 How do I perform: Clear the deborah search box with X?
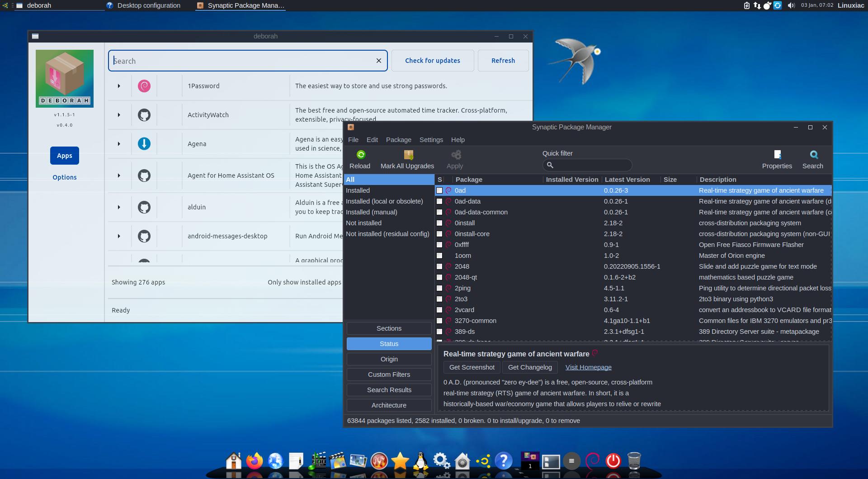(379, 61)
